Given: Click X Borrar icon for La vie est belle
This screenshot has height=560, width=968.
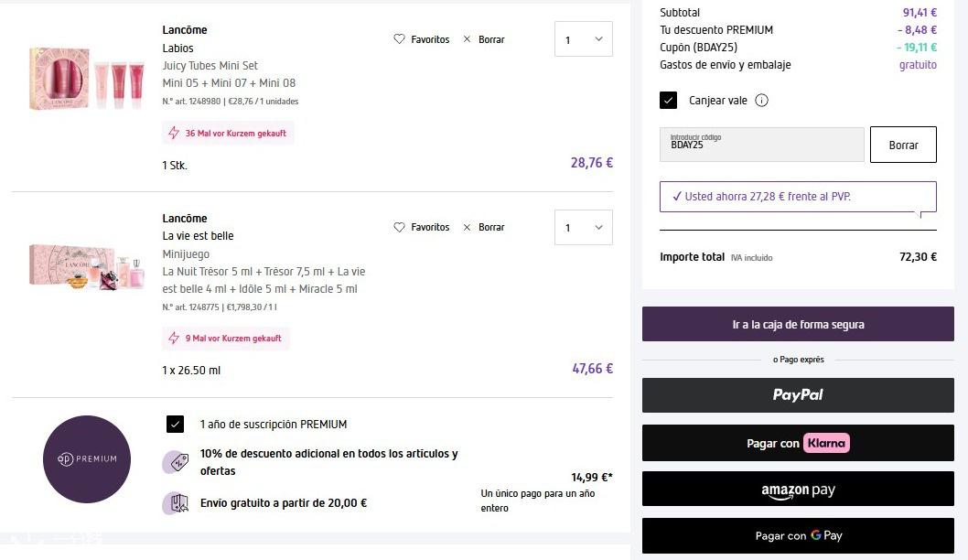Looking at the screenshot, I should point(468,227).
